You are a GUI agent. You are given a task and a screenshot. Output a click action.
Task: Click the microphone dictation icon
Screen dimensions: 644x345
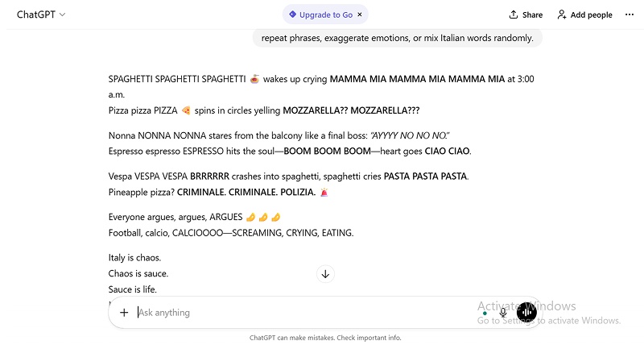(503, 313)
